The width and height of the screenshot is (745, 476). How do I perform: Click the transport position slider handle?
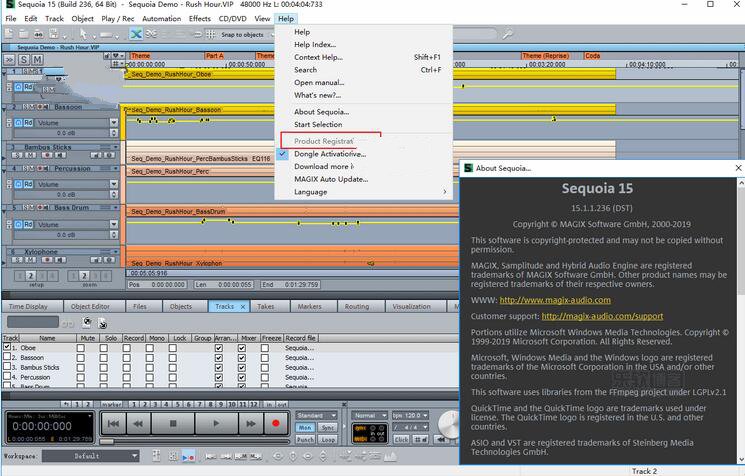[106, 441]
